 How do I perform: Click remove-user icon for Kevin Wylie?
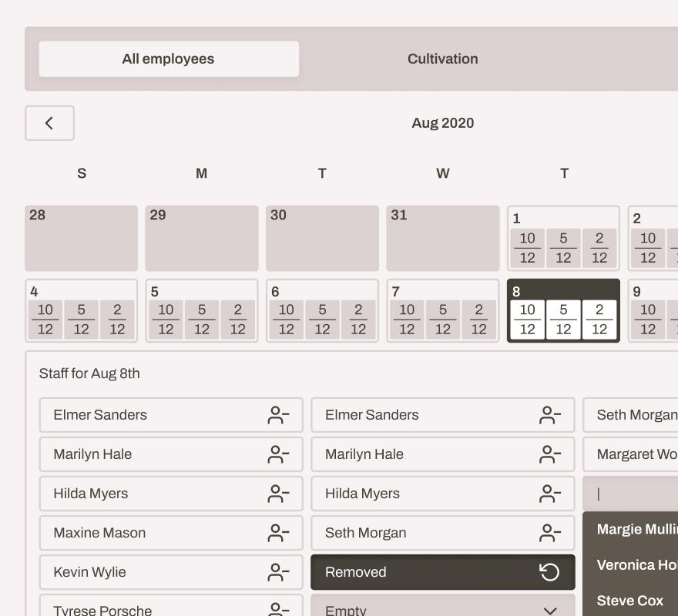tap(278, 572)
